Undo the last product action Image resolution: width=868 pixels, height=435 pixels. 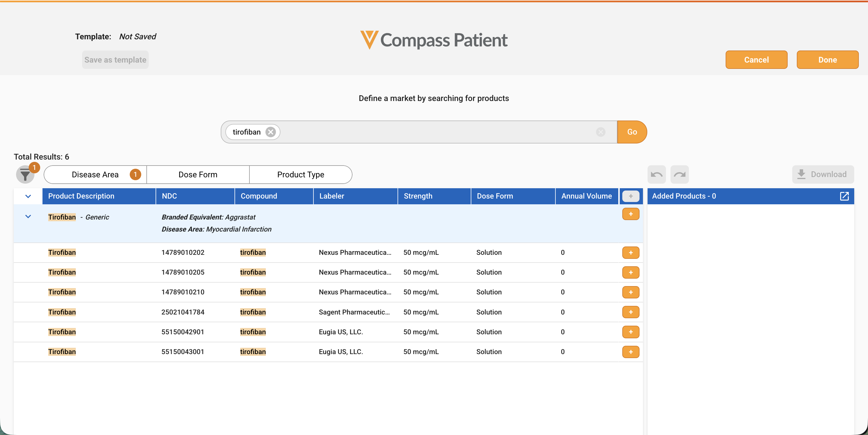point(656,174)
